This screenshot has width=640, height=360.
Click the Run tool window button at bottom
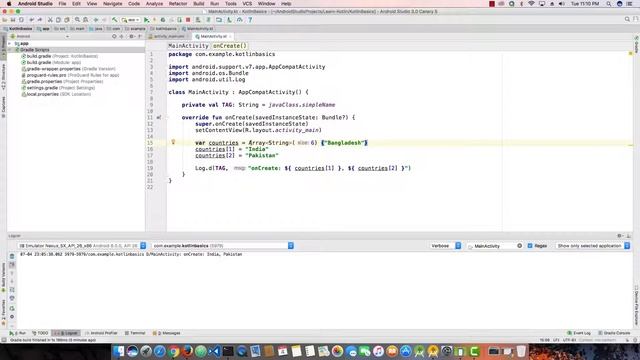click(18, 333)
